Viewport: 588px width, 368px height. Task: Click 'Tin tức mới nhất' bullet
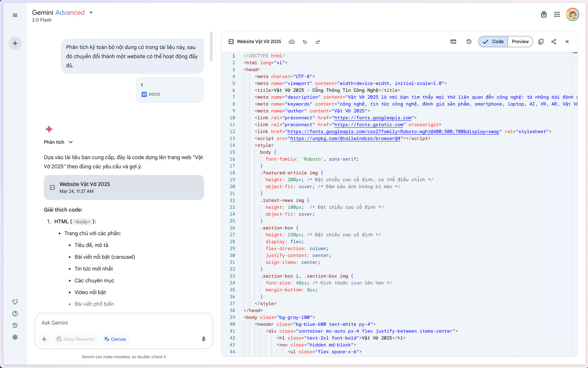94,269
